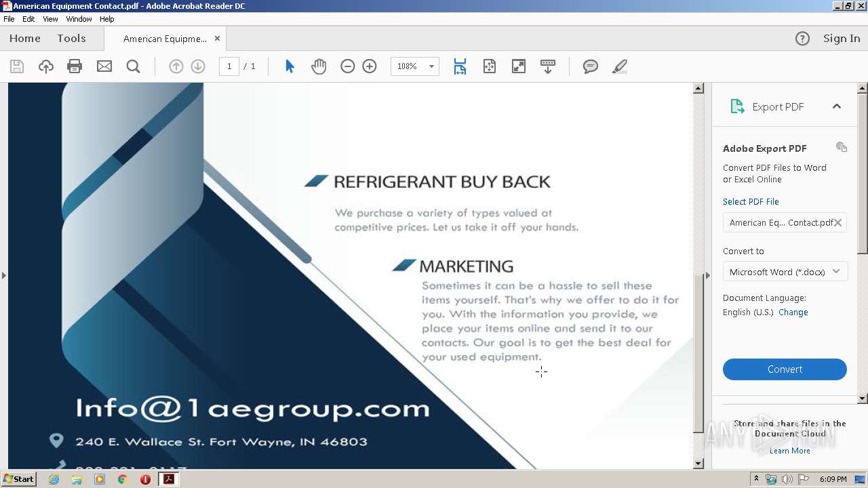Click Fit one full page icon
This screenshot has width=868, height=488.
click(490, 66)
